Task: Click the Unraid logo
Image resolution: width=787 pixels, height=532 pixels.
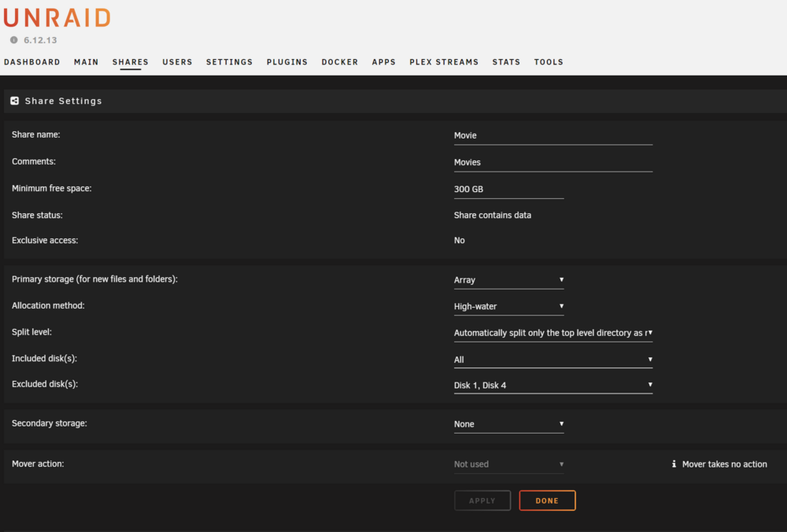Action: pos(57,18)
